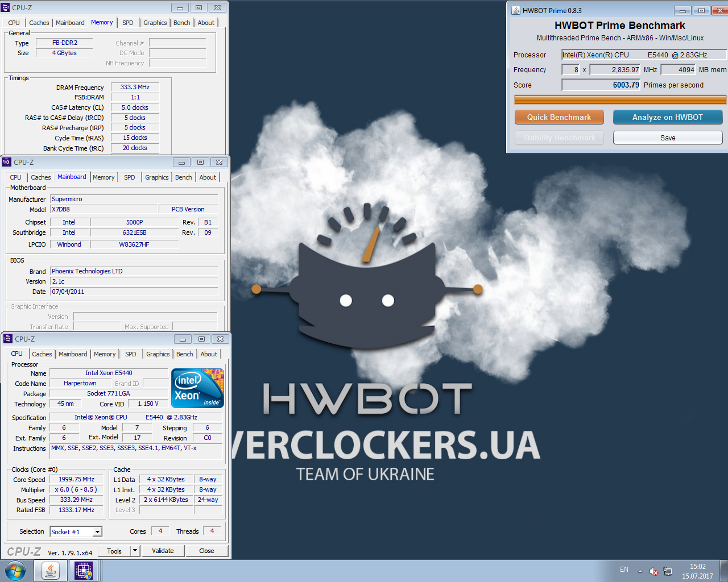
Task: Click the X7DB8 model value
Action: click(x=104, y=209)
